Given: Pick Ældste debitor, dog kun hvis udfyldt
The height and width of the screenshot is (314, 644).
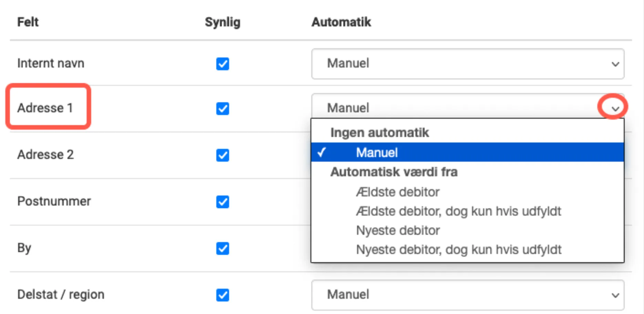Looking at the screenshot, I should pos(458,211).
